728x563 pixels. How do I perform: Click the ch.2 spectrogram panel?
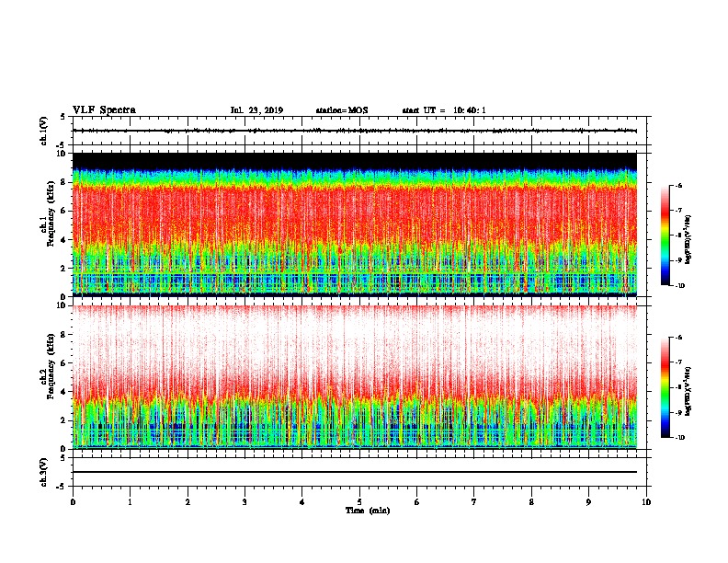click(x=355, y=377)
